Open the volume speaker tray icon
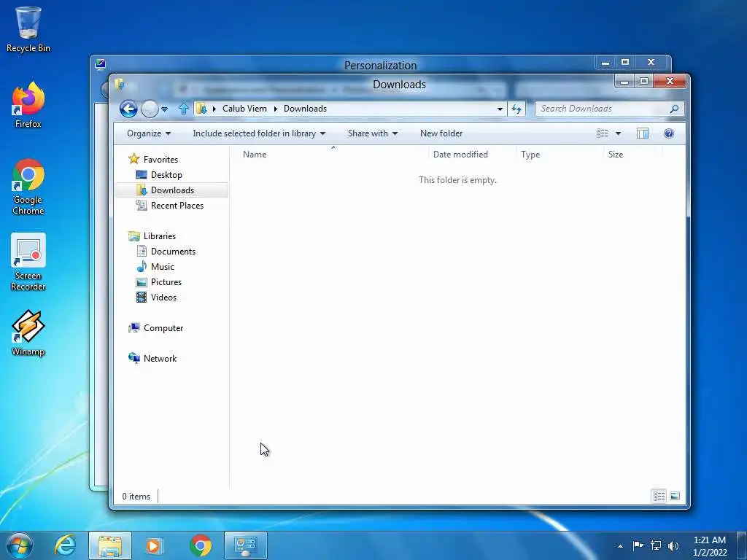 [673, 545]
